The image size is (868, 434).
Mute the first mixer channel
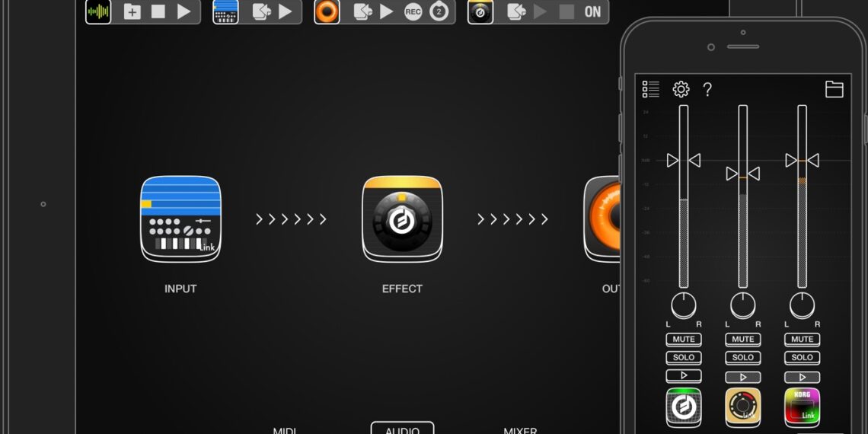pyautogui.click(x=683, y=340)
